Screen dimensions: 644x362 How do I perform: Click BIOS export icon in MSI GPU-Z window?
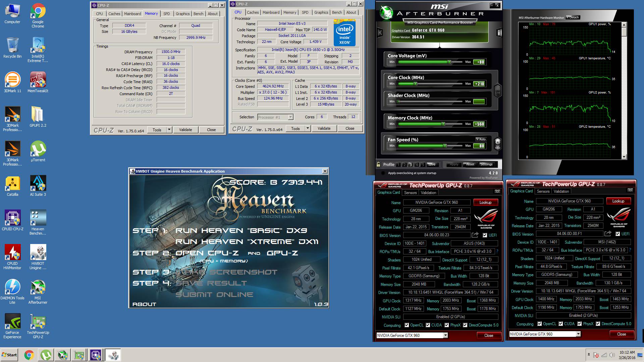(608, 233)
